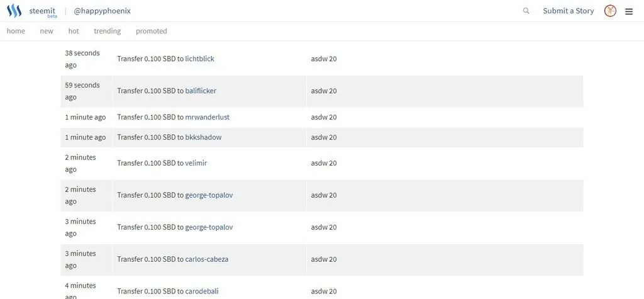The height and width of the screenshot is (299, 644).
Task: Click the 'asdw 20' memo in carlos-cabeza row
Action: (x=324, y=259)
